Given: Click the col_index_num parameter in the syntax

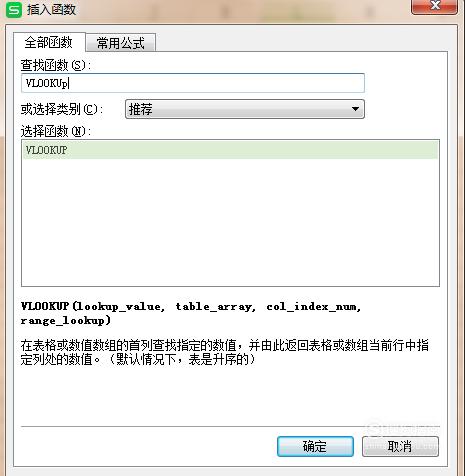Looking at the screenshot, I should click(x=313, y=307).
